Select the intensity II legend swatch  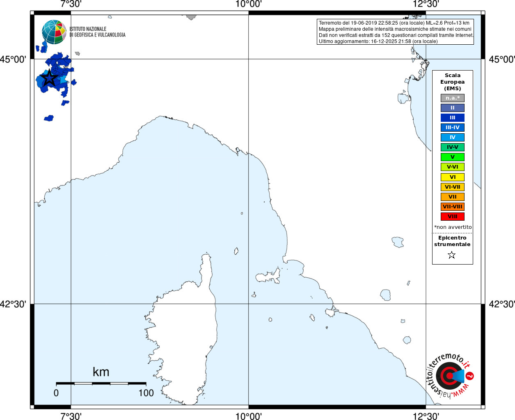pos(453,108)
